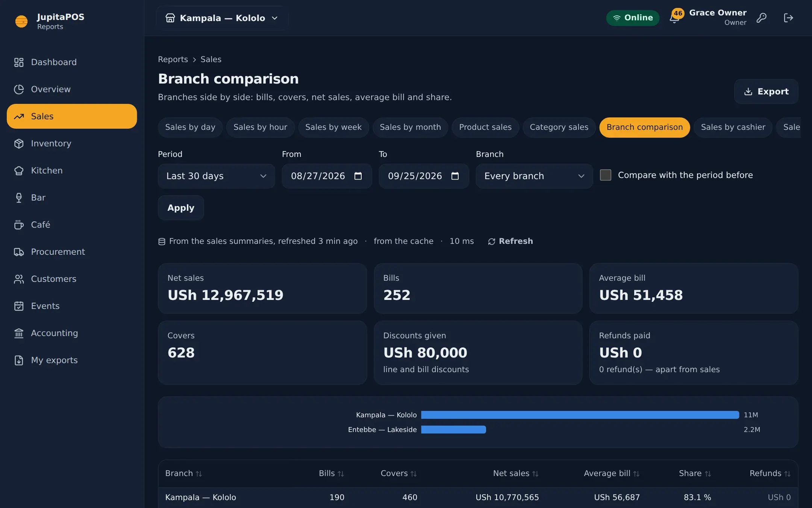
Task: Click the Net sales USh 12,967,519 card
Action: [262, 288]
